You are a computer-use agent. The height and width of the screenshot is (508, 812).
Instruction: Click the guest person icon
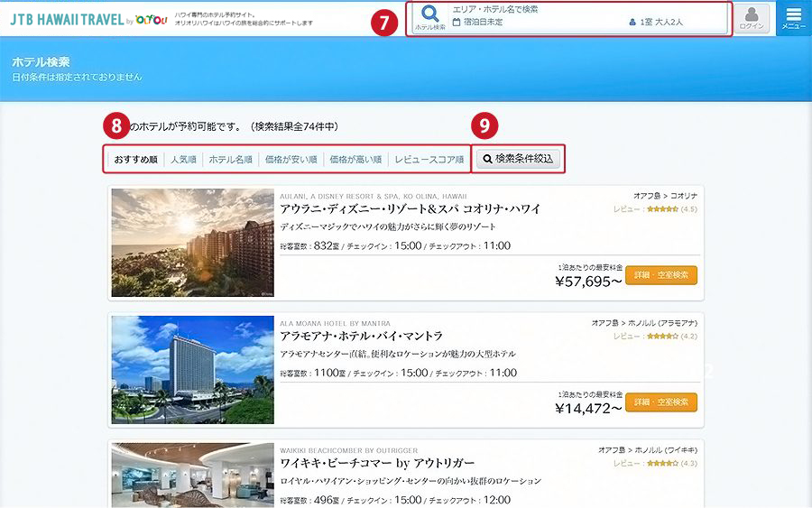point(632,23)
